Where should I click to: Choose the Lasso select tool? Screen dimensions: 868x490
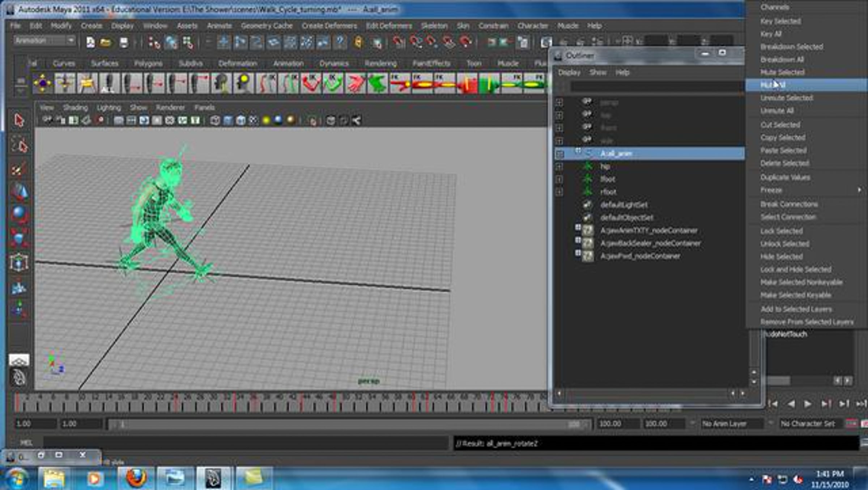click(x=19, y=145)
